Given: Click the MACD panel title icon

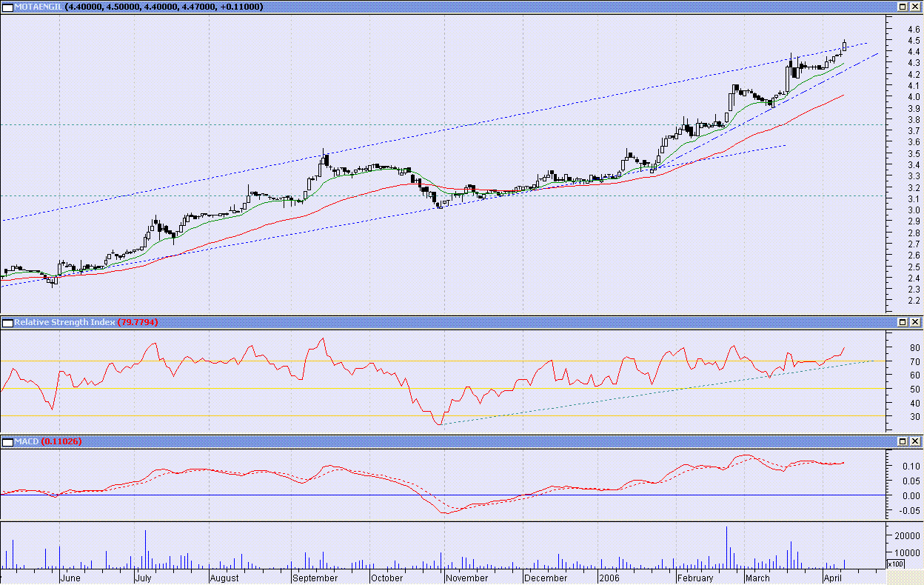Looking at the screenshot, I should pyautogui.click(x=7, y=441).
